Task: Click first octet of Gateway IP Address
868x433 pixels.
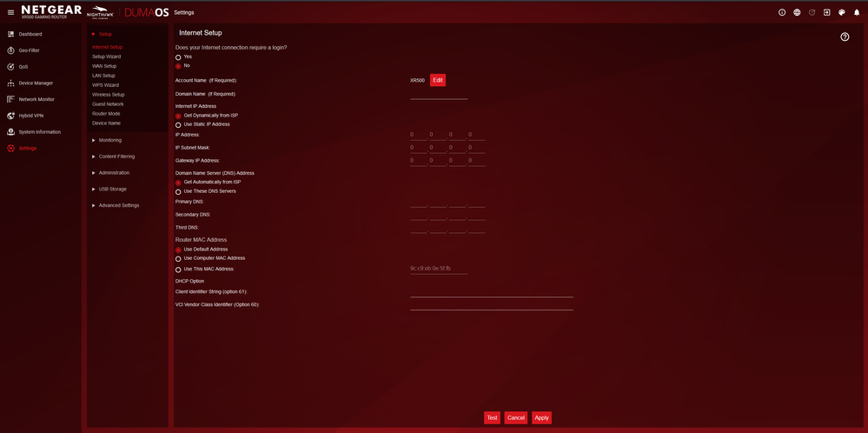Action: [419, 161]
